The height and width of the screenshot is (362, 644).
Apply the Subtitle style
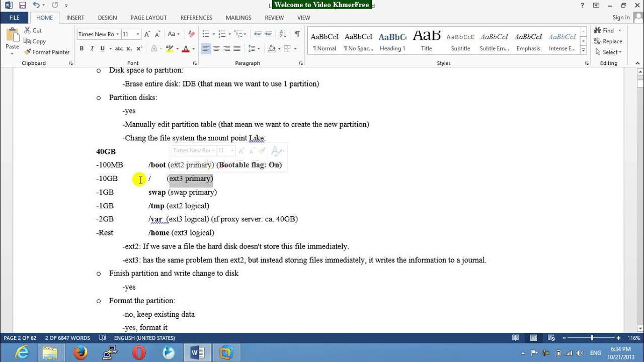tap(460, 41)
